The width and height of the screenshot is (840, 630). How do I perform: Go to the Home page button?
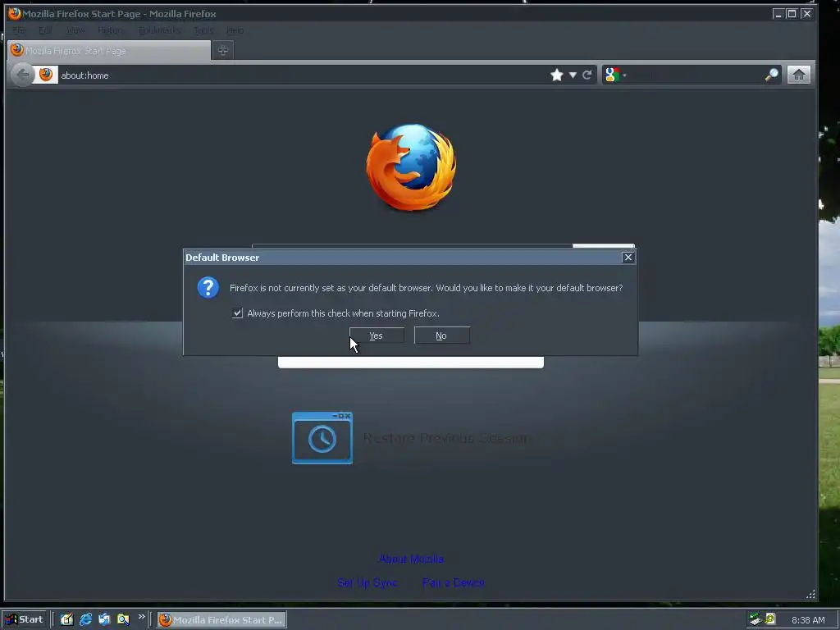tap(799, 75)
